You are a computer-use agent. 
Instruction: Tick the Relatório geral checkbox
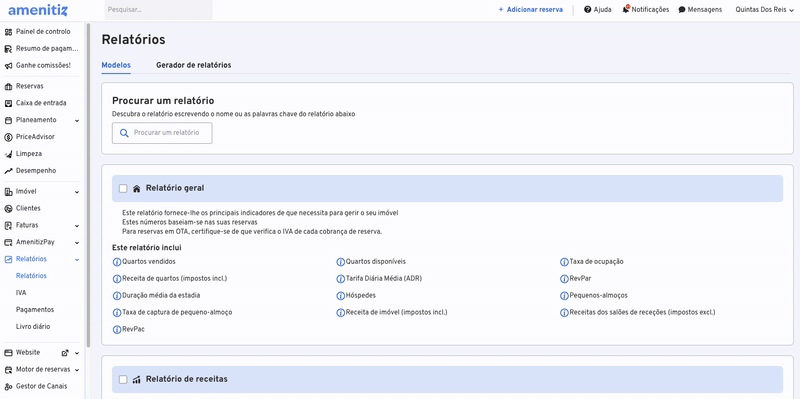coord(123,189)
